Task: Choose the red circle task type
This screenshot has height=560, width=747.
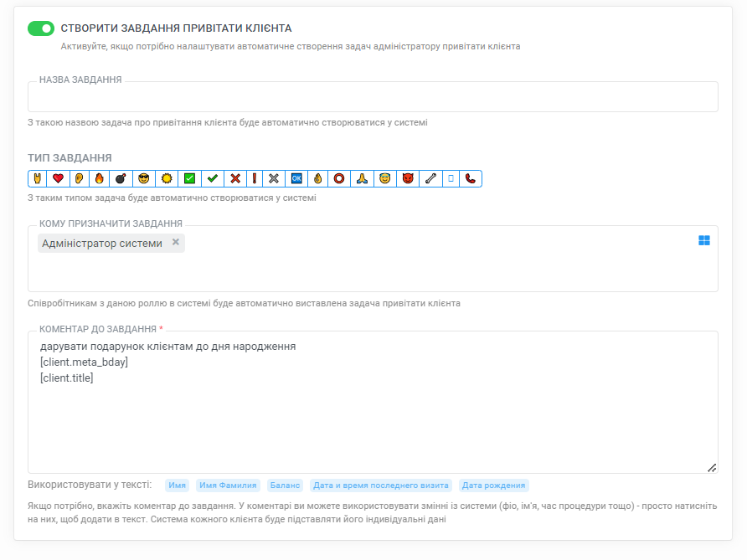Action: coord(339,178)
